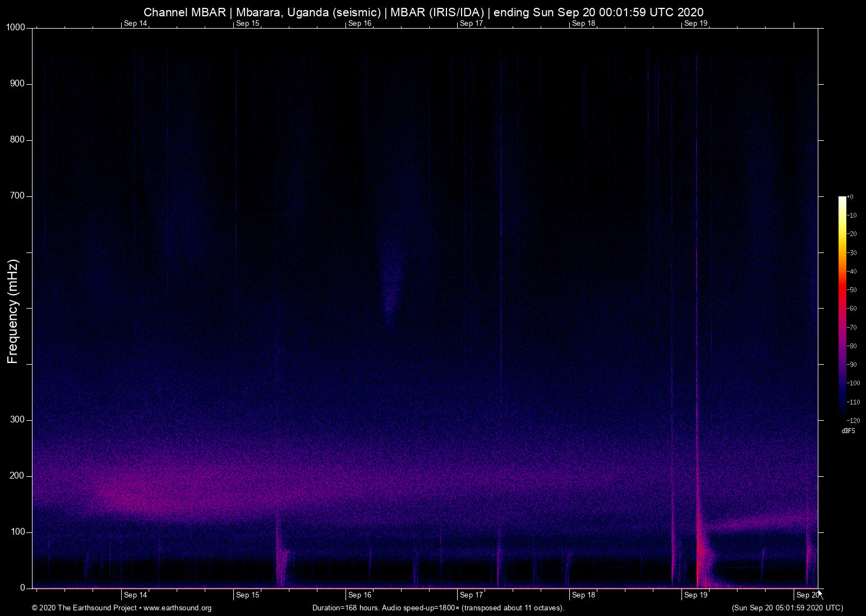Image resolution: width=866 pixels, height=616 pixels.
Task: Select the Sep 19 marker on top axis
Action: tap(695, 24)
